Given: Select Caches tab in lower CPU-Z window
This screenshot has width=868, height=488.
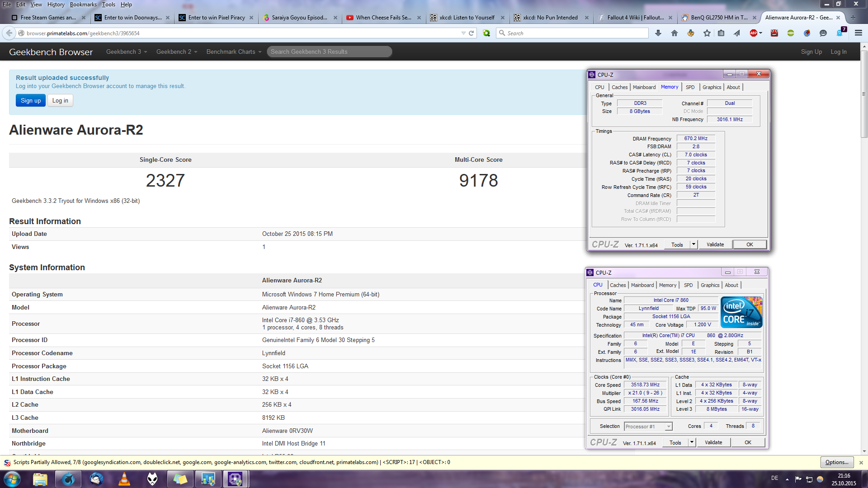Looking at the screenshot, I should pos(618,285).
